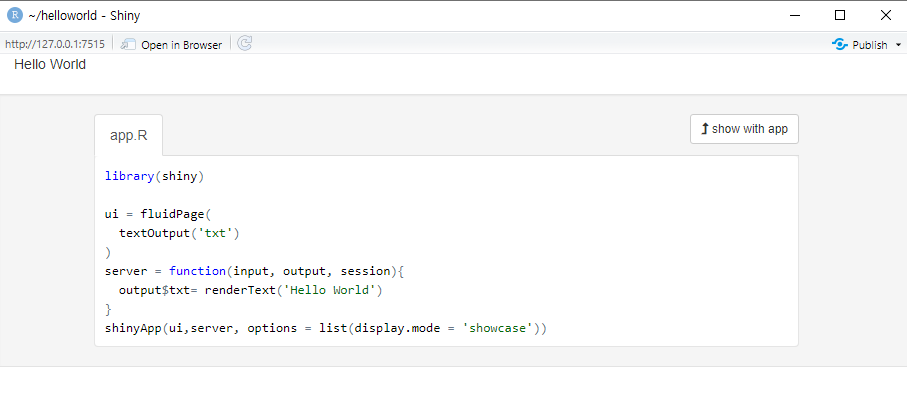Open the app in browser
The height and width of the screenshot is (419, 907).
click(x=171, y=45)
